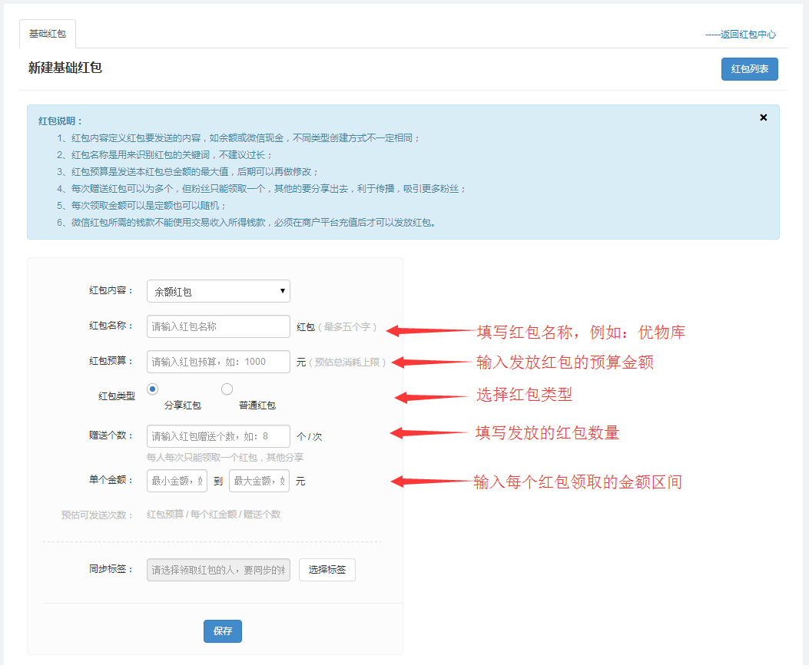This screenshot has height=672, width=809.
Task: Focus the 赠送个数 input field
Action: point(218,436)
